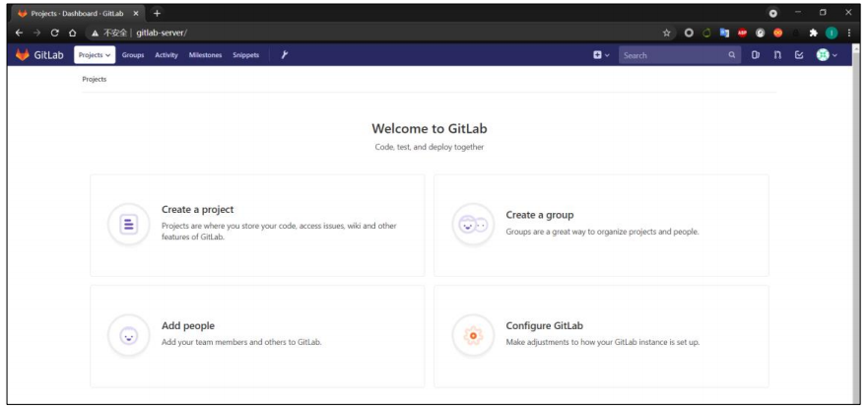
Task: Click the Create a project document icon
Action: [x=128, y=225]
